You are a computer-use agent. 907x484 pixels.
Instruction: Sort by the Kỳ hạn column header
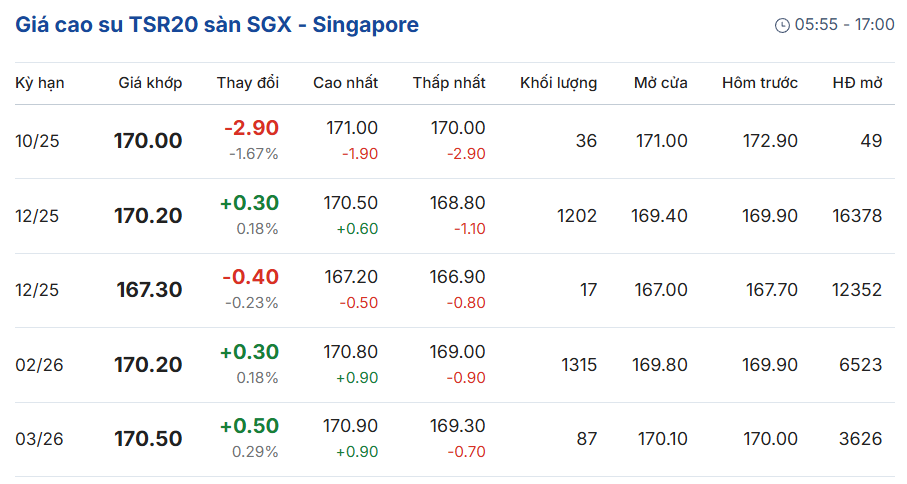click(39, 83)
